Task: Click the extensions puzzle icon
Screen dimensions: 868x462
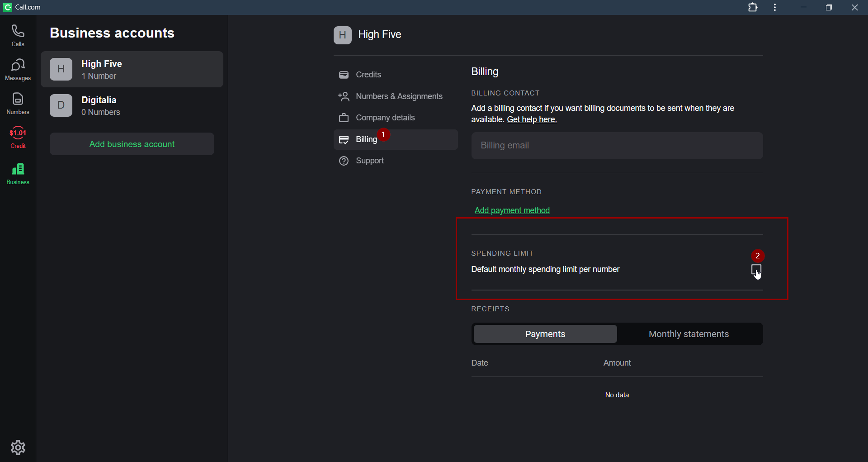Action: click(753, 7)
